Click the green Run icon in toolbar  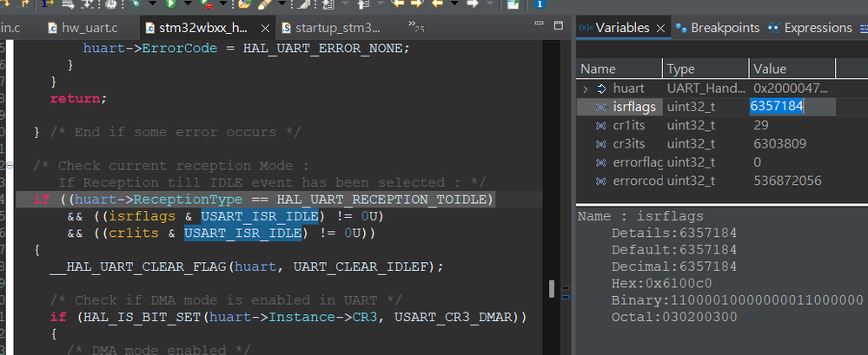[171, 3]
